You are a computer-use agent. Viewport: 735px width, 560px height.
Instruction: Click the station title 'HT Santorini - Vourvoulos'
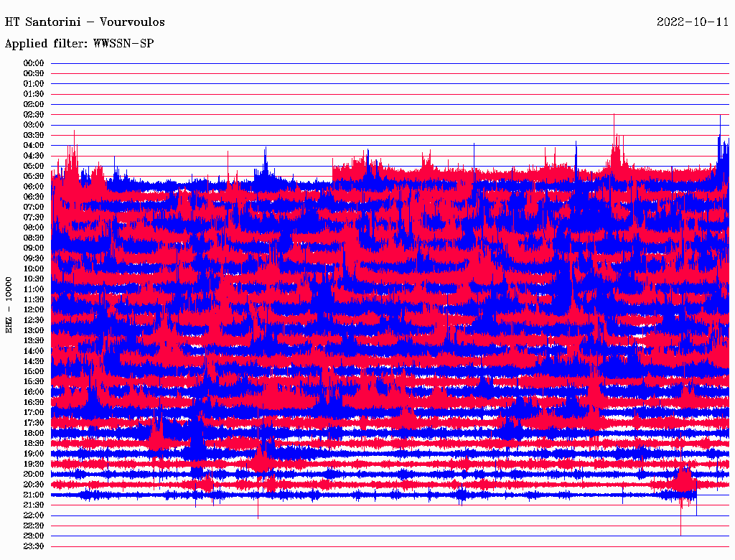[85, 22]
